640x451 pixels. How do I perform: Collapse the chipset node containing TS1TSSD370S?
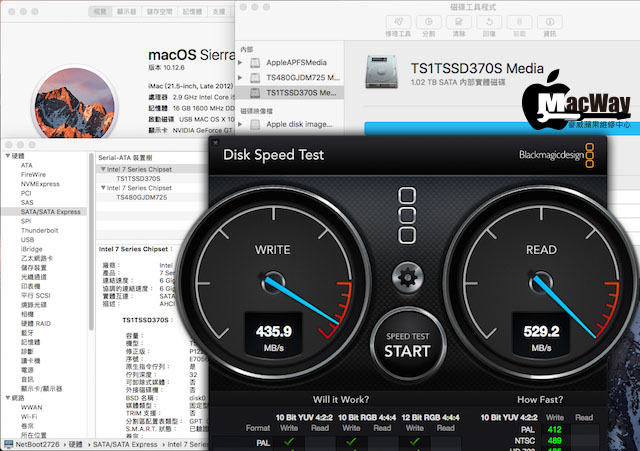[x=103, y=169]
